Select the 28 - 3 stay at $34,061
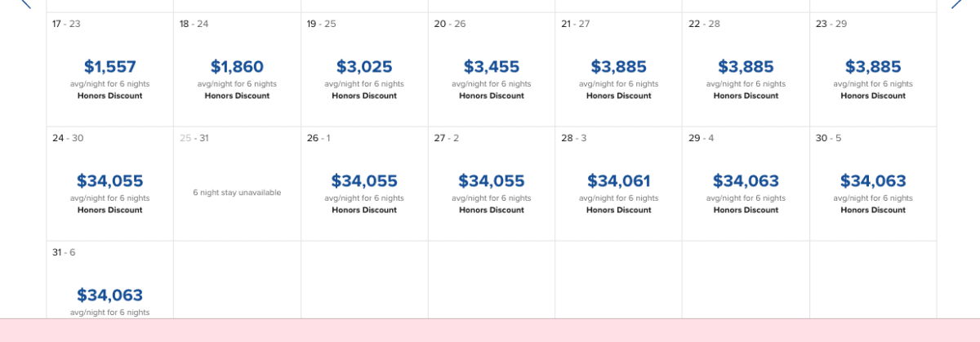 619,184
